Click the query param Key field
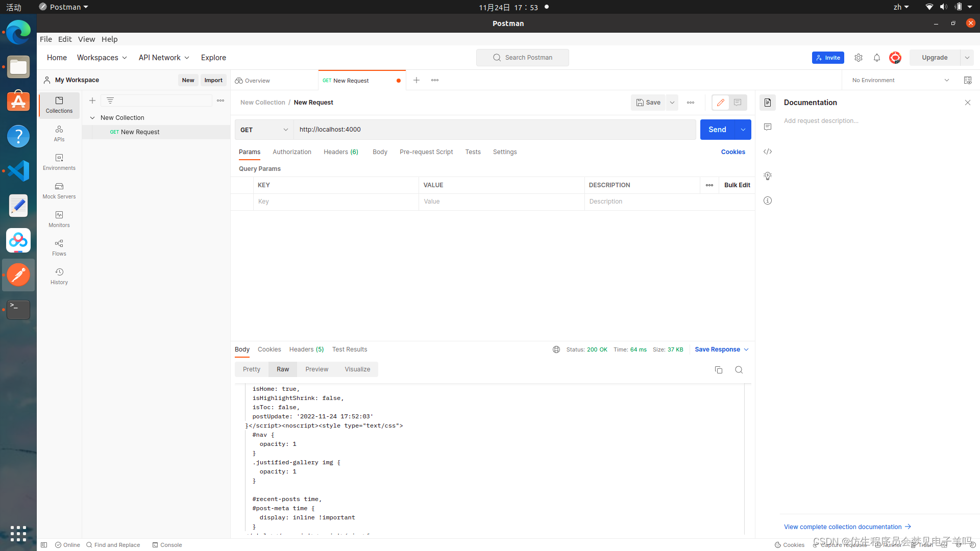This screenshot has height=551, width=980. pos(336,202)
